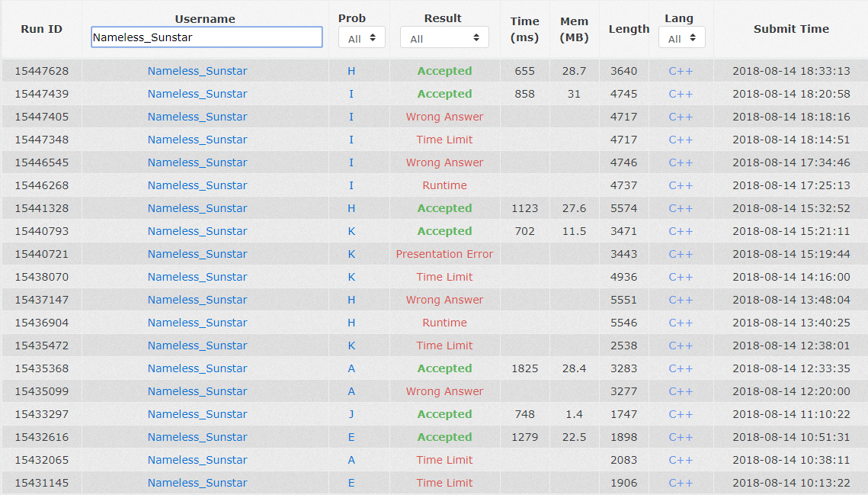Click Runtime result for run 15446268

pos(444,185)
